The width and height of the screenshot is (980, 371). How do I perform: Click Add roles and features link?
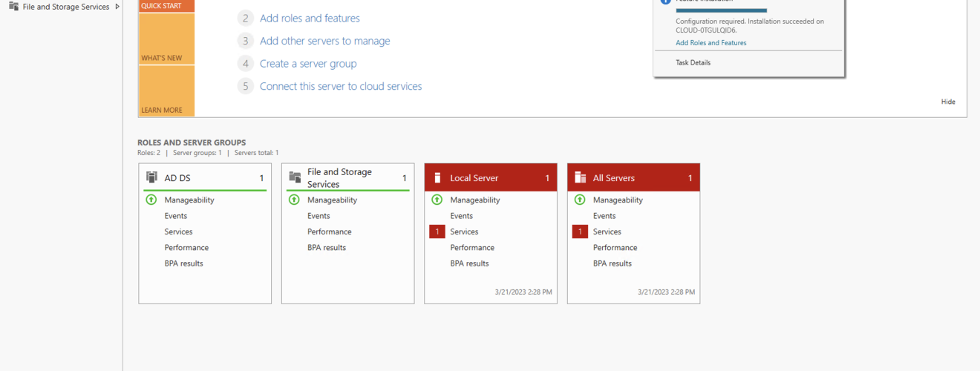310,19
